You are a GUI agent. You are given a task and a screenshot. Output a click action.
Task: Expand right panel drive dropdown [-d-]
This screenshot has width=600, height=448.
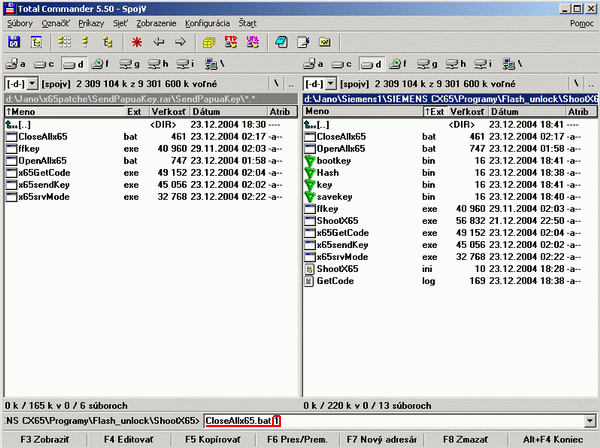point(331,83)
